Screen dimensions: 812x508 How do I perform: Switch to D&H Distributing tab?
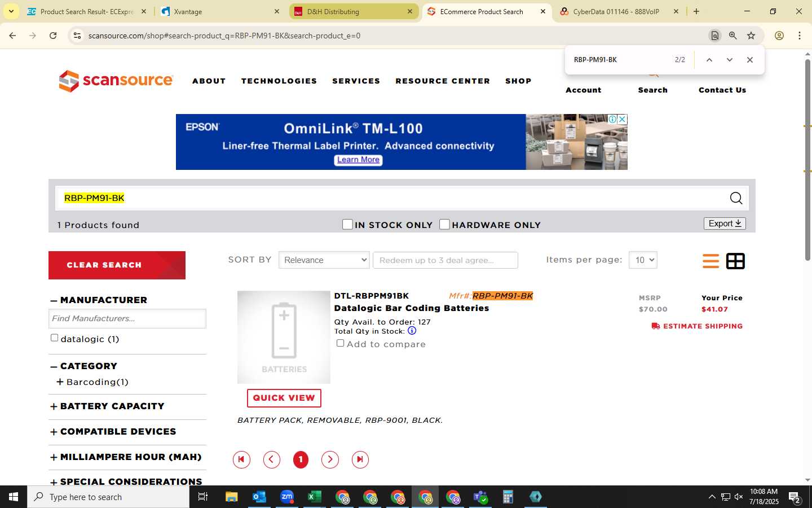(x=354, y=11)
